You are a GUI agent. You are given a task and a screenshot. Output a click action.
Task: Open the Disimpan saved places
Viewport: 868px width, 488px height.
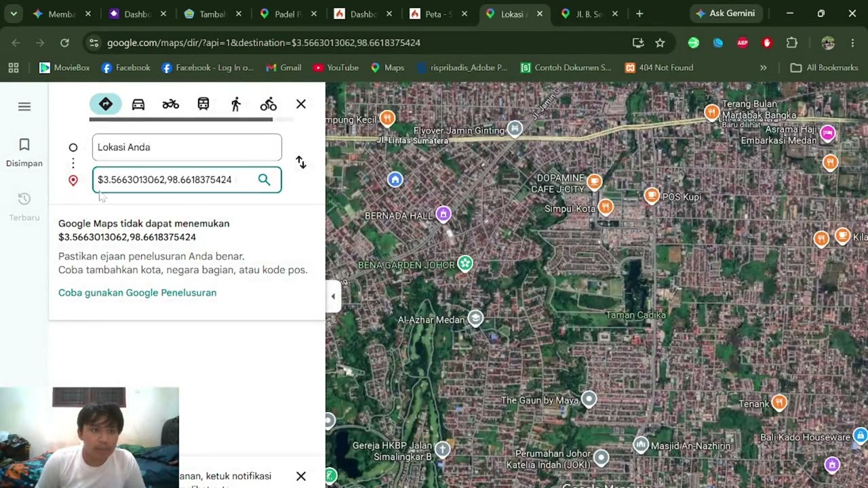tap(24, 153)
